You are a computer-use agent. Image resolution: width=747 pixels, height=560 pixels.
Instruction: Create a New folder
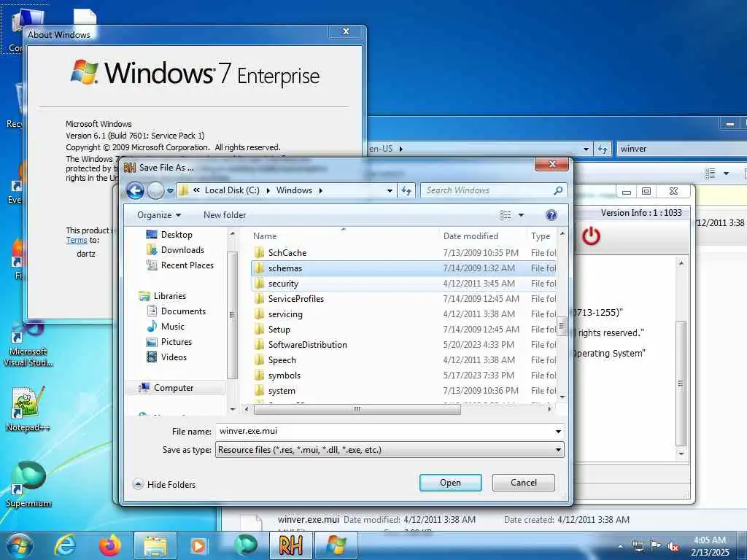225,215
